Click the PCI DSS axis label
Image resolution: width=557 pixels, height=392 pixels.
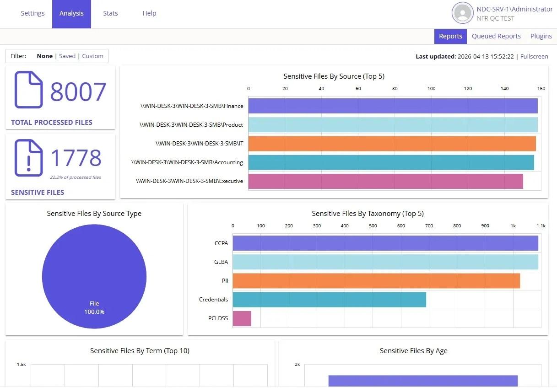[218, 318]
